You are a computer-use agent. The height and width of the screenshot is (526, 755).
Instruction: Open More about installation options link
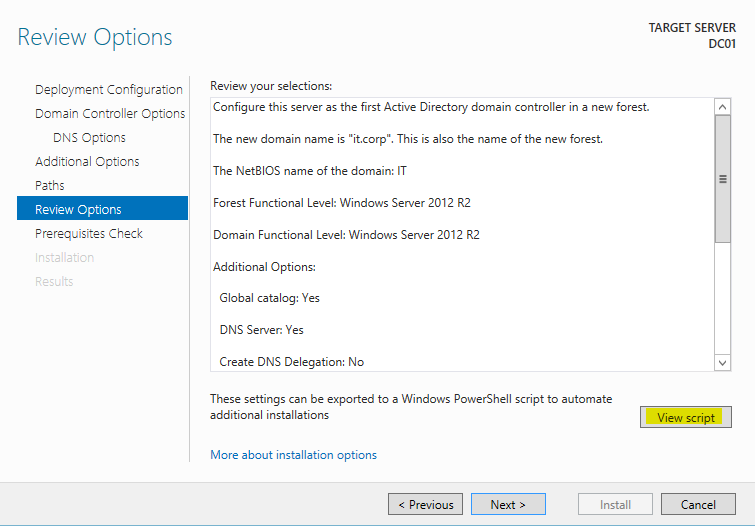(x=293, y=455)
